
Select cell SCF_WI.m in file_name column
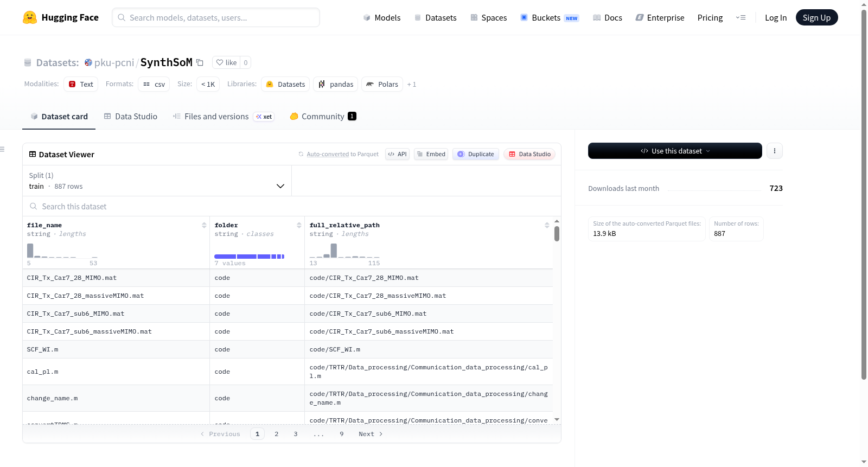pos(116,349)
